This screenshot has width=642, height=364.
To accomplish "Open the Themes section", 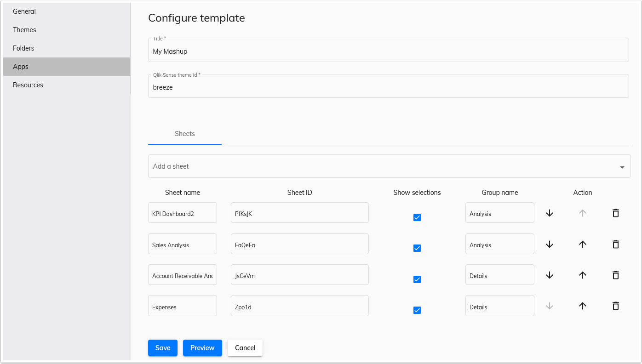I will tap(24, 29).
